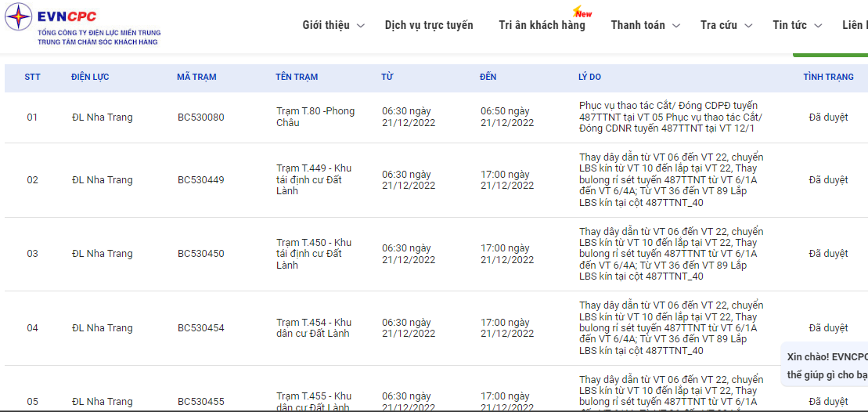
Task: Open the Tin tức dropdown menu
Action: click(x=797, y=25)
